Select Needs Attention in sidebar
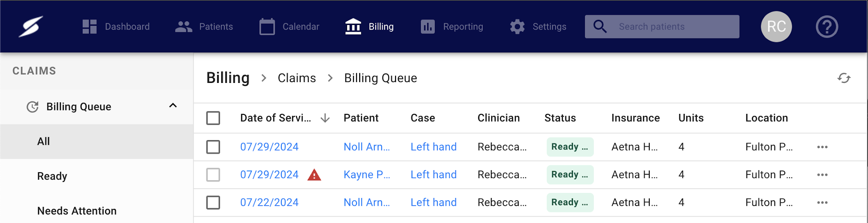This screenshot has width=868, height=223. pos(77,211)
